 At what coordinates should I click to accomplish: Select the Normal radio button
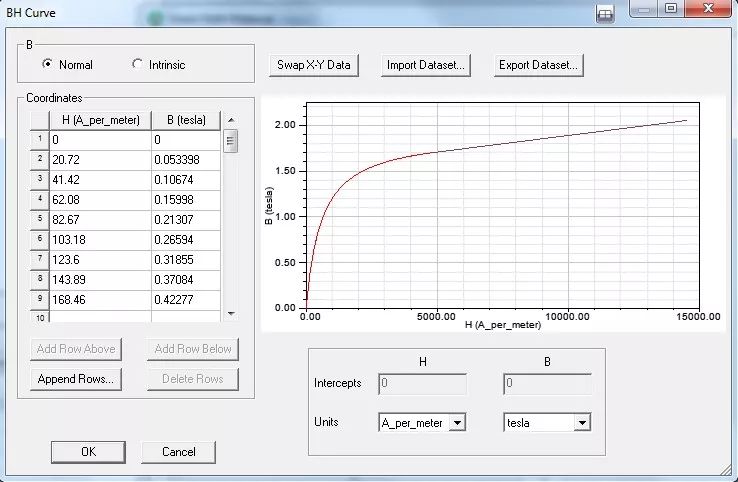click(x=47, y=65)
